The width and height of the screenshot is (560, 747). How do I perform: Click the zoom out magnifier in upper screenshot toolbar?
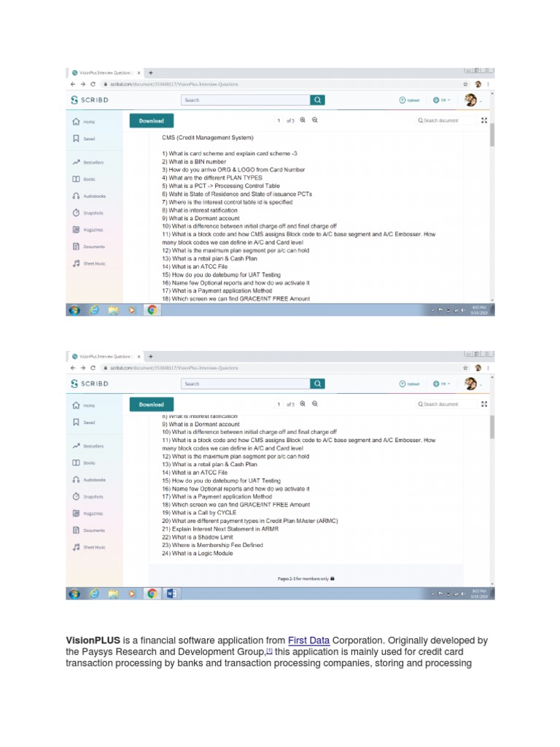tap(315, 120)
